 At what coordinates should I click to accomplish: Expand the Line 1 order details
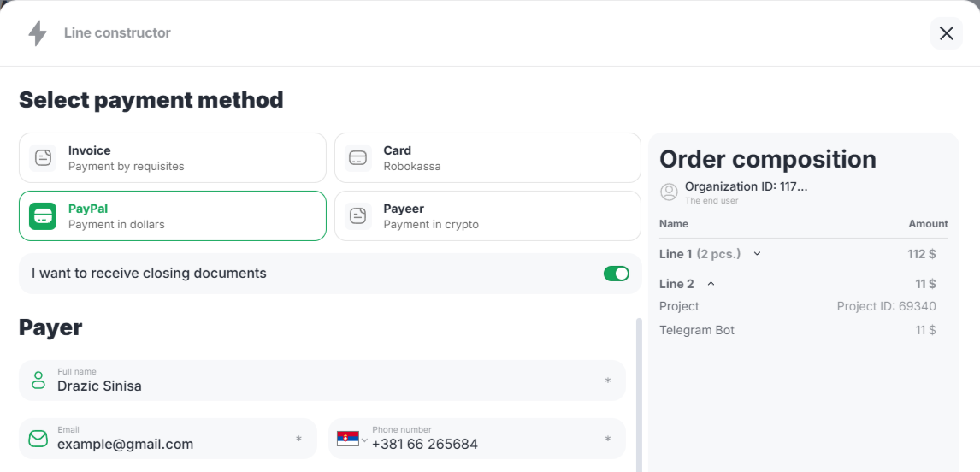click(757, 254)
